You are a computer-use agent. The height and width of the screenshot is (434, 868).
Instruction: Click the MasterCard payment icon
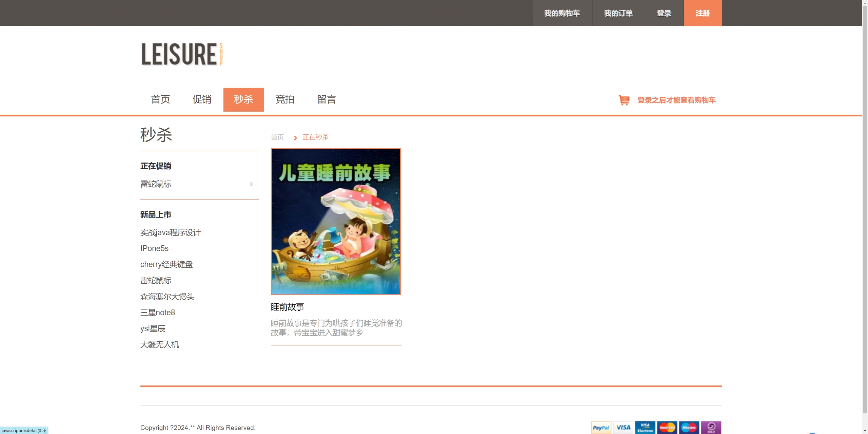pos(667,428)
